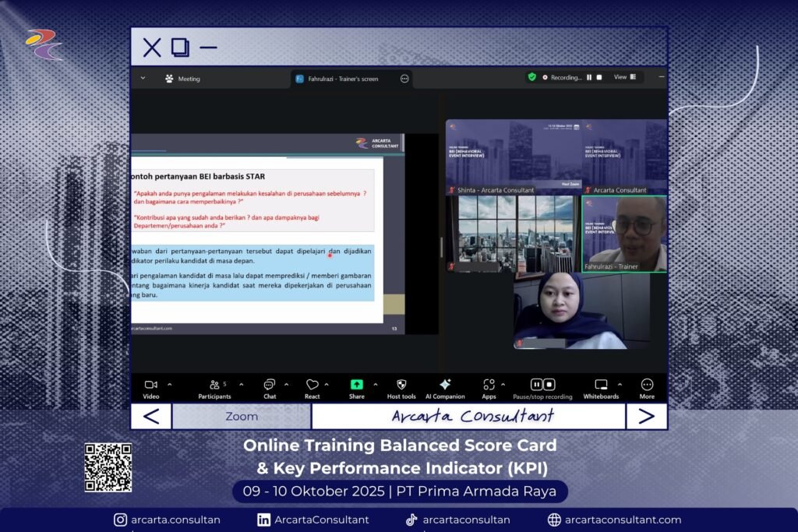This screenshot has width=798, height=532.
Task: Toggle the Video camera on or off
Action: click(151, 385)
